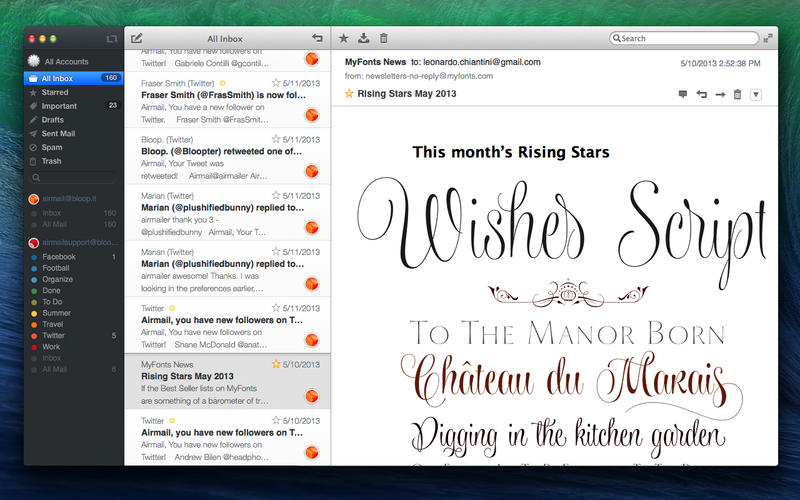Screen dimensions: 800x500
Task: Toggle the star on the Bloop. Twitter email
Action: (x=276, y=139)
